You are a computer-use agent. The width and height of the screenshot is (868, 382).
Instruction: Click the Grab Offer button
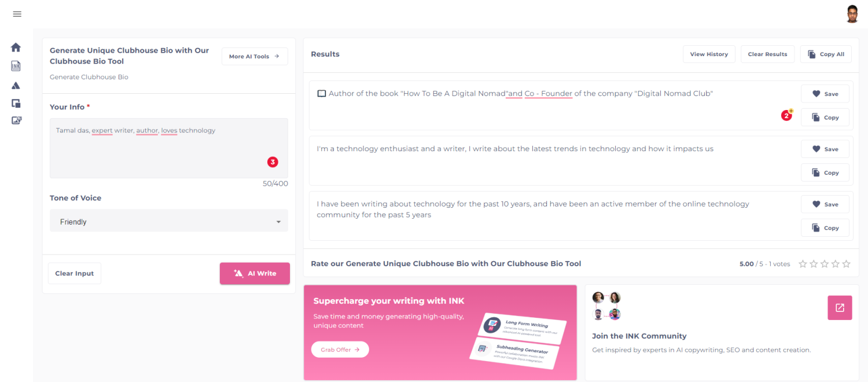click(x=340, y=350)
